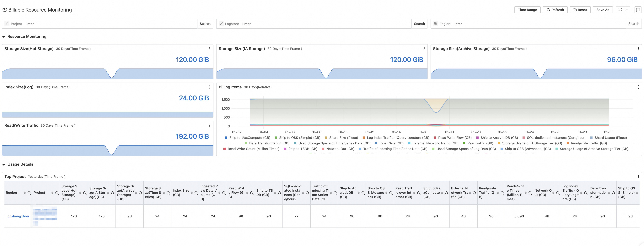Click Hot Storage 120.00 GiB value
Viewport: 644px width, 246px height.
click(192, 60)
